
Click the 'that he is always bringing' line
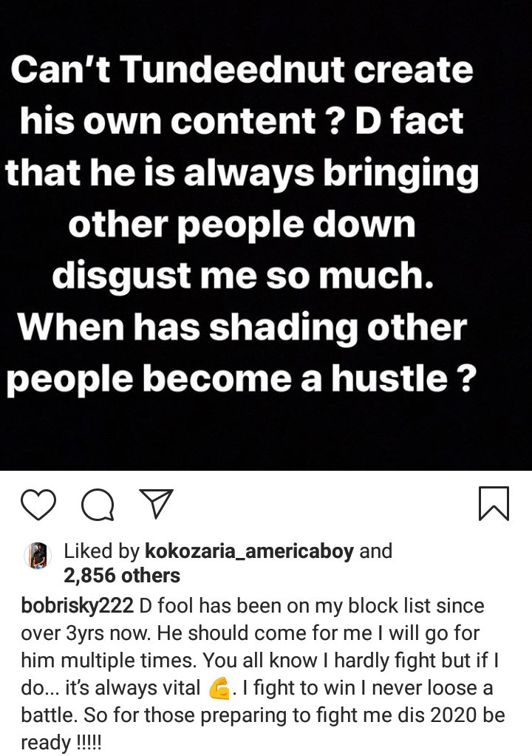click(242, 173)
